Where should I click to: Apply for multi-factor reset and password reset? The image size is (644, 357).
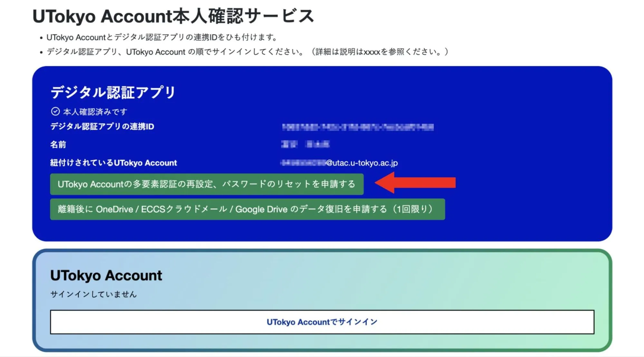coord(207,184)
